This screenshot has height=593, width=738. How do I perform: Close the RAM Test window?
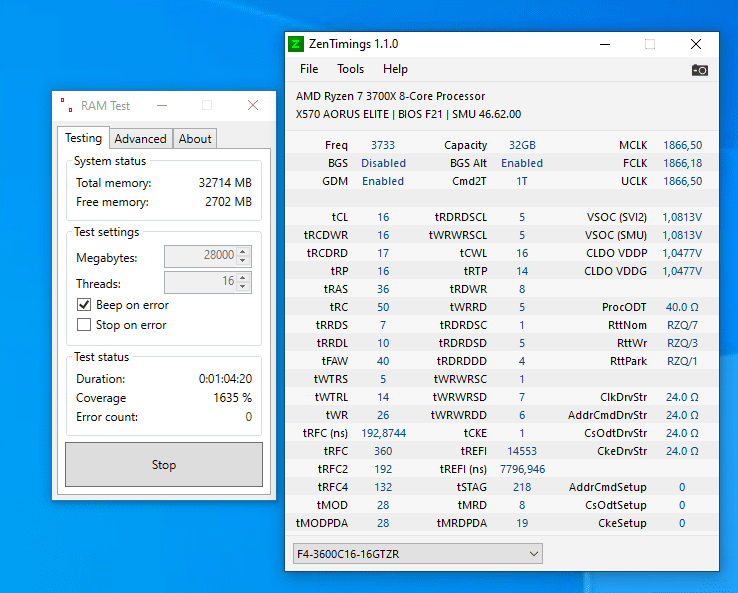click(x=253, y=105)
